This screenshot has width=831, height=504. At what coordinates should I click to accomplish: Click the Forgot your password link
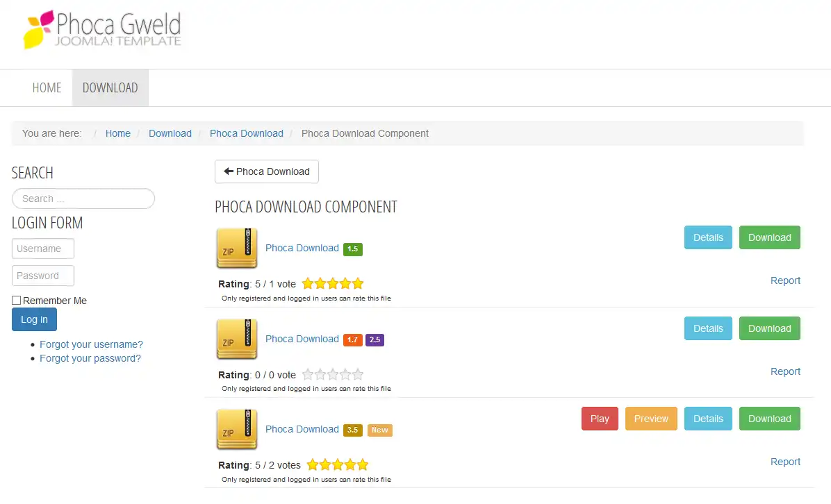point(90,358)
